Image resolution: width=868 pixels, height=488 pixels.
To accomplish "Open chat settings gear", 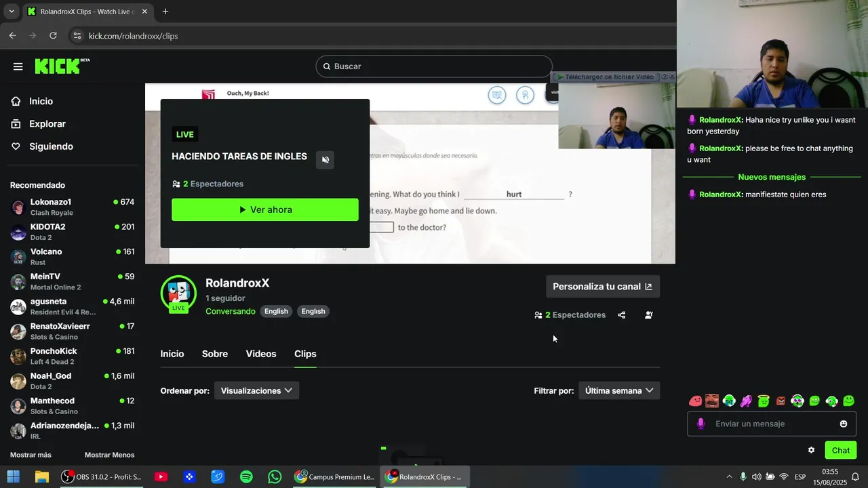I will coord(811,450).
